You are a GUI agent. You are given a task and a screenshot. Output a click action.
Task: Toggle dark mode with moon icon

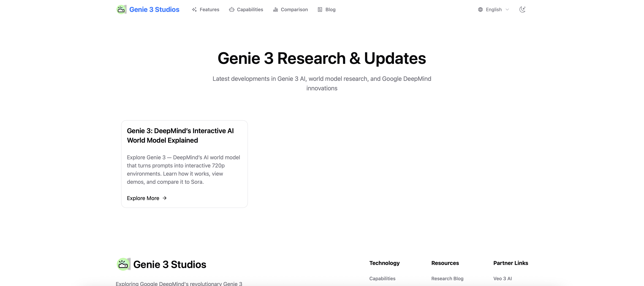coord(523,10)
